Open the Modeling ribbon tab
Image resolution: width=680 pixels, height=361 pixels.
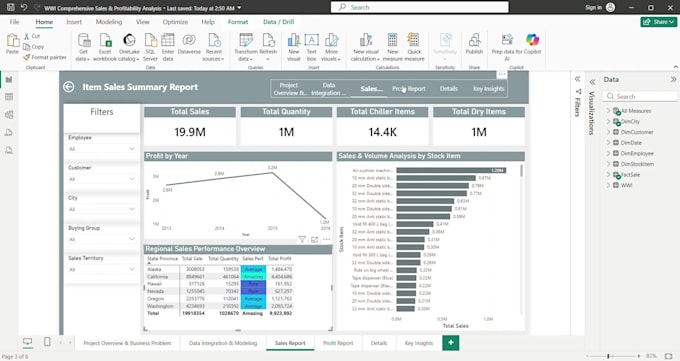(109, 22)
